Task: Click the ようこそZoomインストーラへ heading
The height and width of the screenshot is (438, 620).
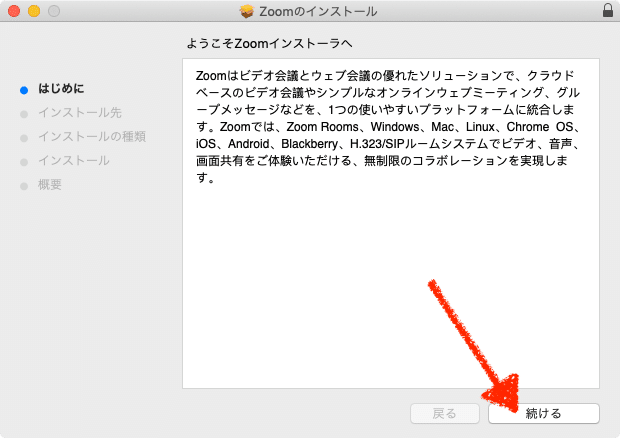Action: point(269,43)
